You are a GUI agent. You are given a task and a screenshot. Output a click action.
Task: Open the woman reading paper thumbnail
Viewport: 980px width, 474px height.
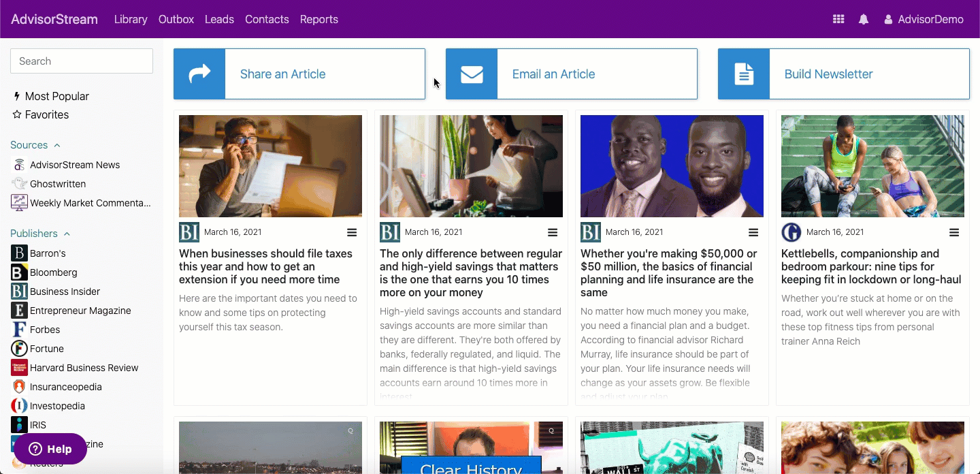[471, 166]
